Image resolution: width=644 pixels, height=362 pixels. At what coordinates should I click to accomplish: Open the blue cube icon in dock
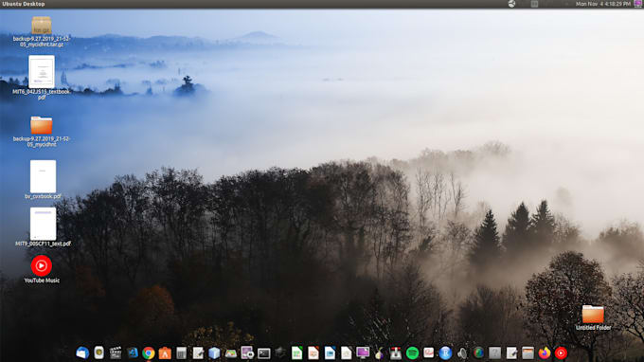(214, 353)
